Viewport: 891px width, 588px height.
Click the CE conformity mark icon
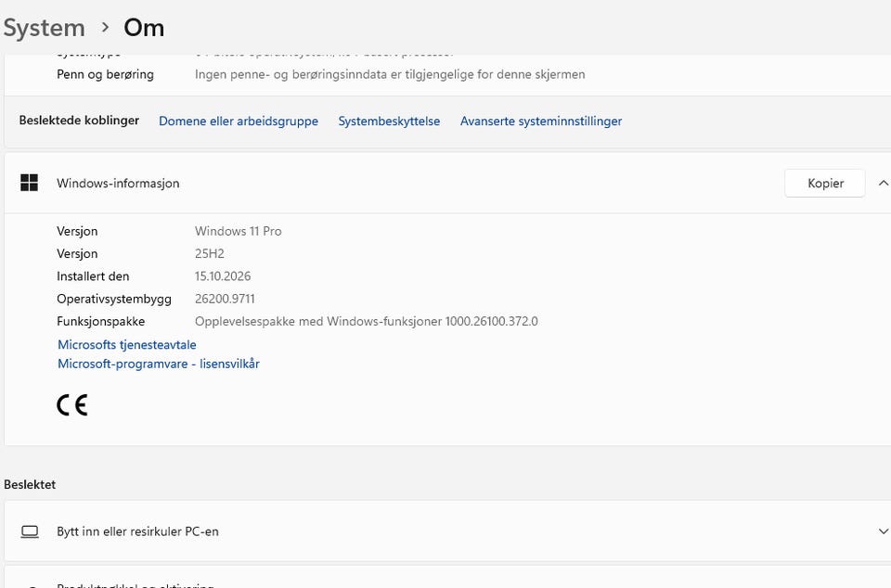(72, 405)
